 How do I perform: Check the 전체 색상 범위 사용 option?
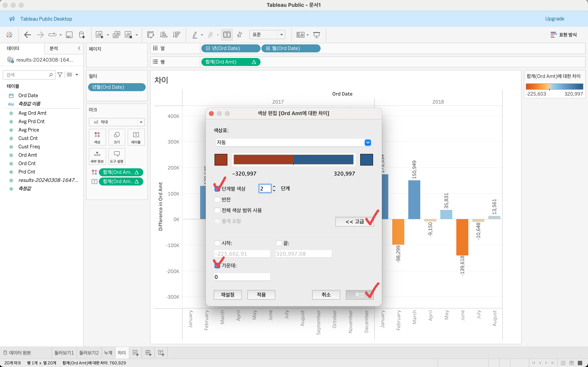(x=217, y=210)
